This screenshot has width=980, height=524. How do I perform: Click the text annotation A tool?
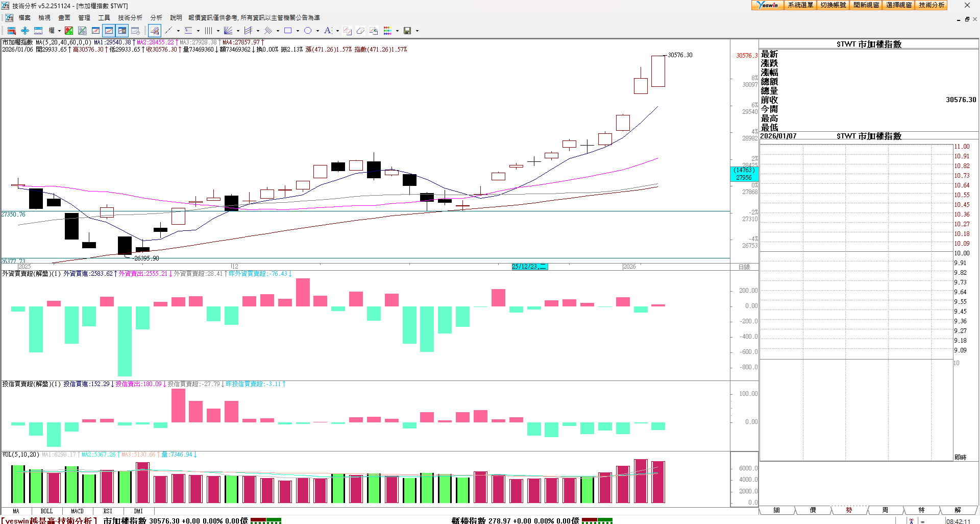328,31
